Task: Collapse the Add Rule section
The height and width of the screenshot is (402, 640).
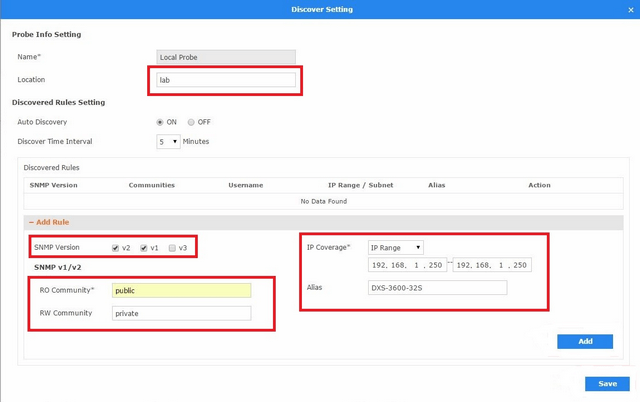Action: point(48,222)
